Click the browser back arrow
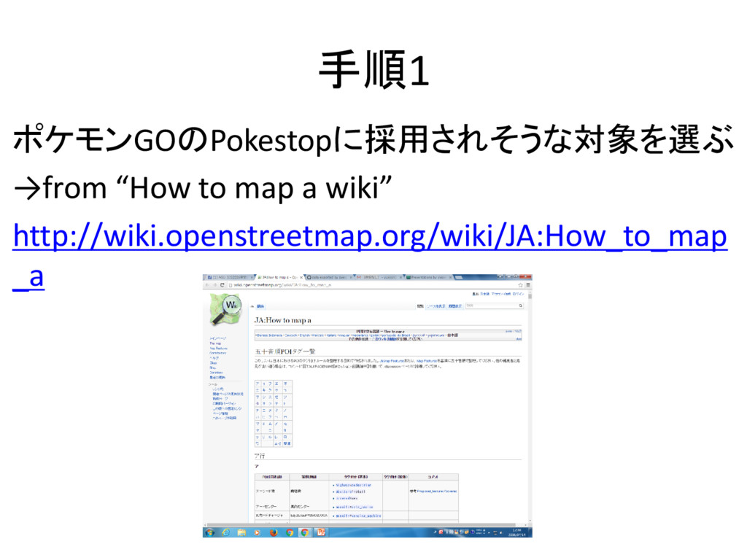 tap(207, 285)
